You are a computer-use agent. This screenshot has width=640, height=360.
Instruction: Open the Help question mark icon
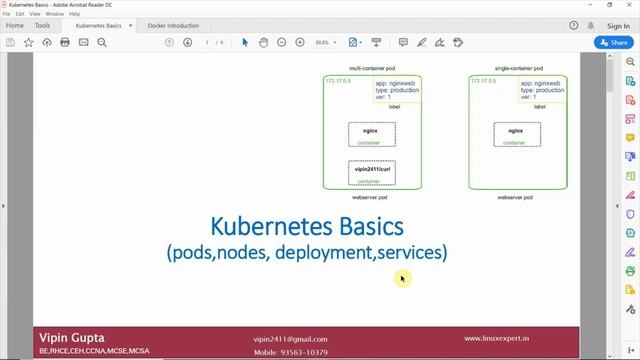573,26
